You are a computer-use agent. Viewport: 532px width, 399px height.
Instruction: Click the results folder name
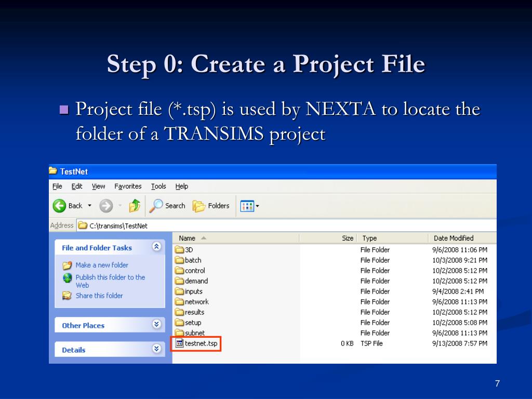tap(195, 312)
